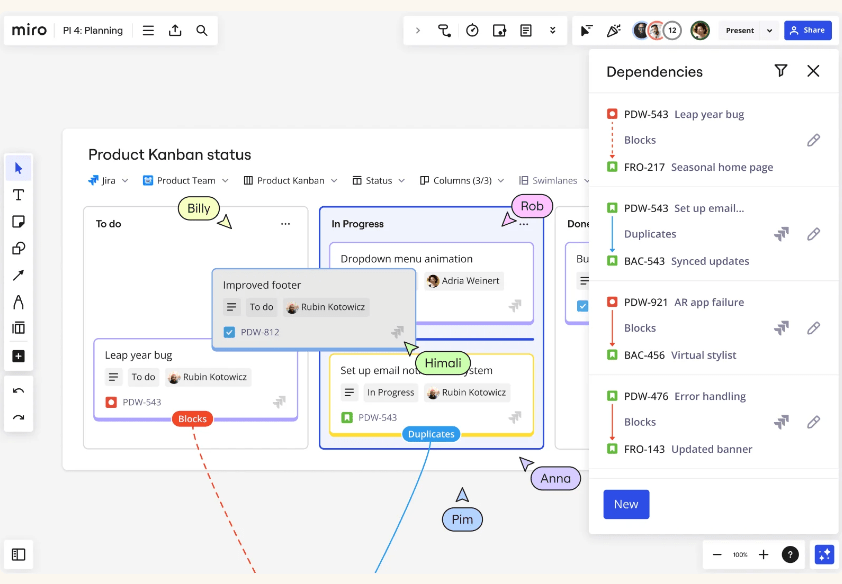Open the Swimlanes dropdown

[554, 181]
